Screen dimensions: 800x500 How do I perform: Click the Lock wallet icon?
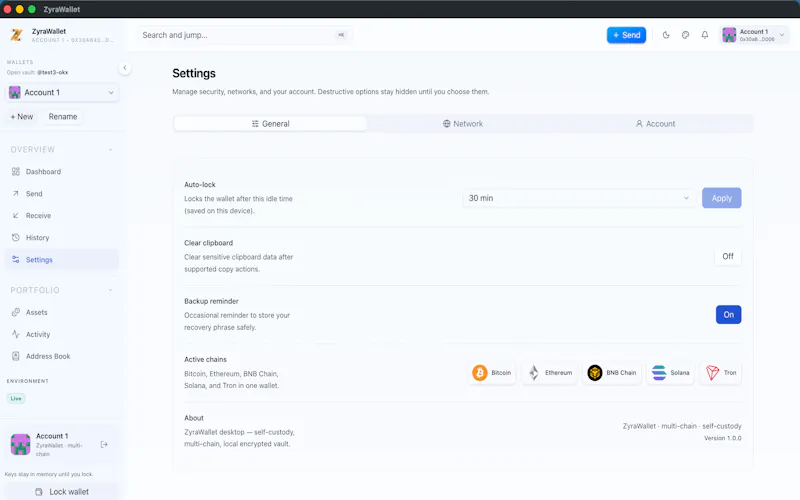point(39,492)
